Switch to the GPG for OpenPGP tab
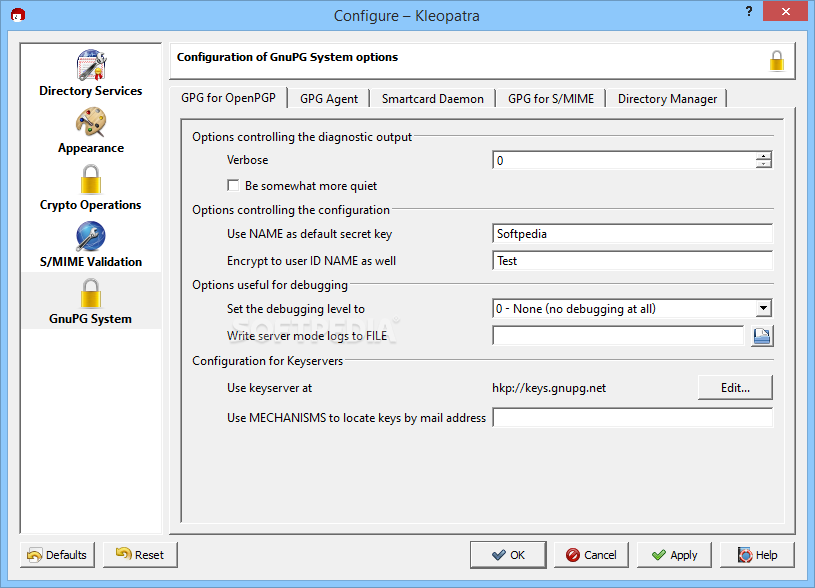The height and width of the screenshot is (588, 815). [x=228, y=98]
